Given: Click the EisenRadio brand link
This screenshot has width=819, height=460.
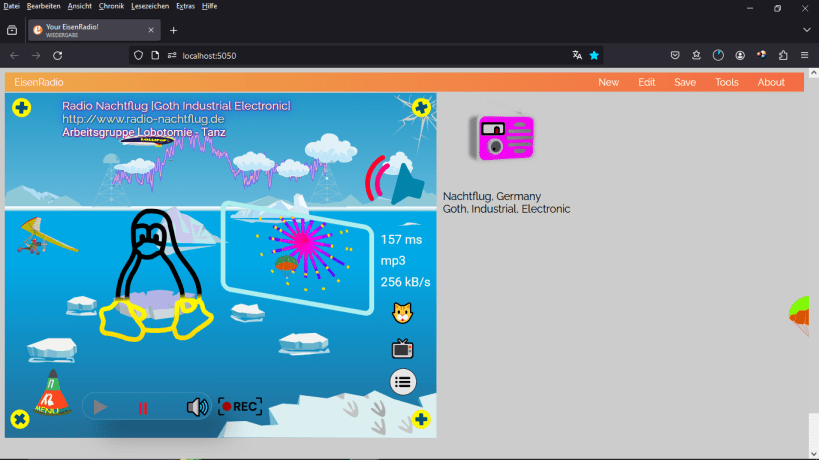Looking at the screenshot, I should coord(39,82).
